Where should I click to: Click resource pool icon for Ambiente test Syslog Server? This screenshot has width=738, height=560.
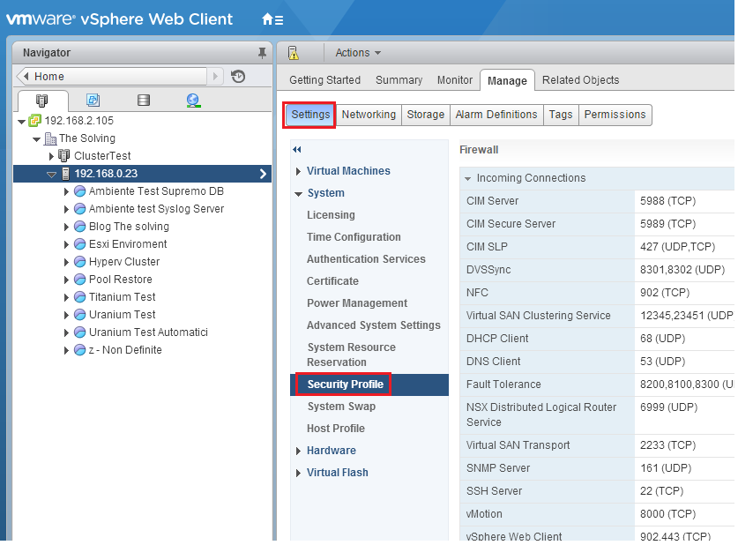(80, 208)
